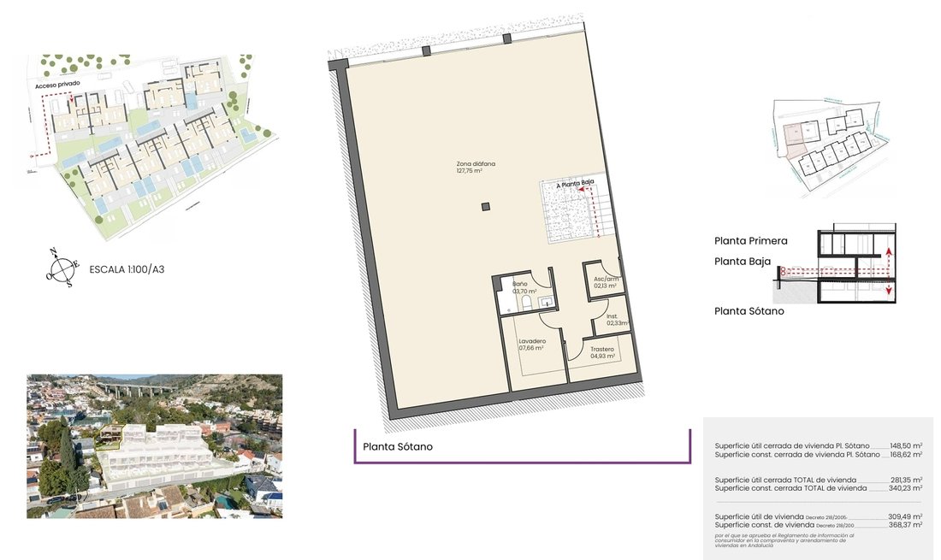Select the 'Inst. 02,33 m²' room label
This screenshot has height=560, width=941.
[x=617, y=320]
